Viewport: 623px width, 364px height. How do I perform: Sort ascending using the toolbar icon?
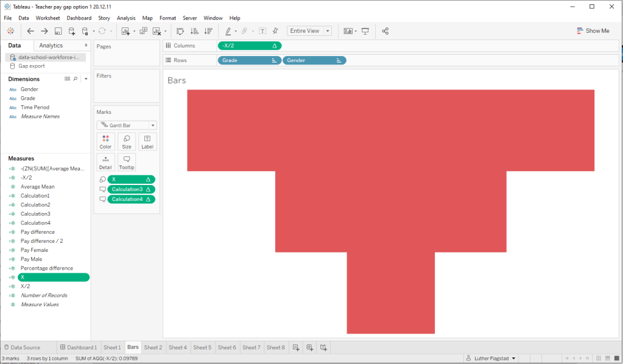(x=195, y=31)
